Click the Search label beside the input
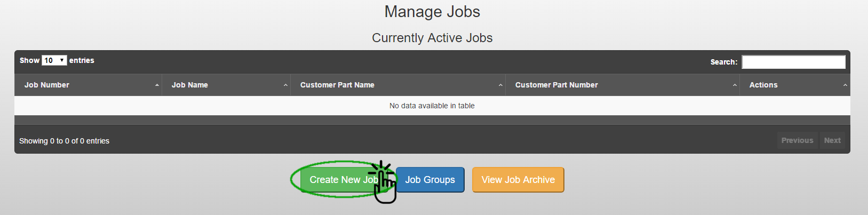Screen dimensions: 868x215 click(724, 62)
